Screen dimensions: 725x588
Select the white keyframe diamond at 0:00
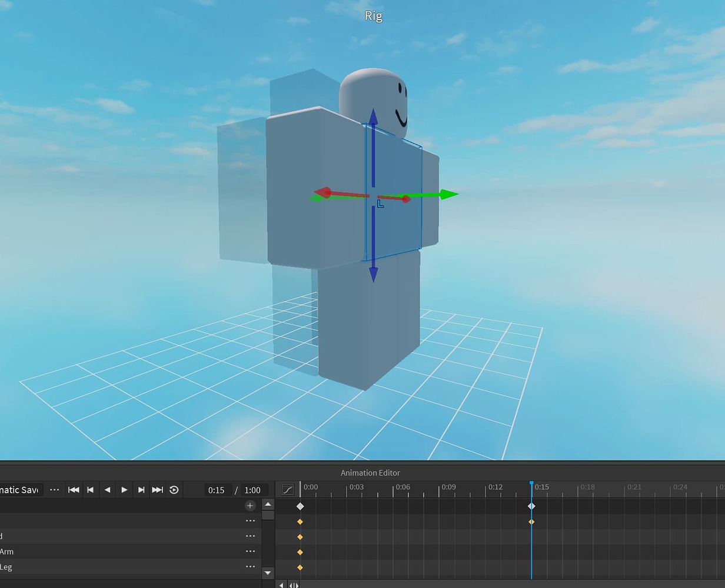[x=301, y=506]
